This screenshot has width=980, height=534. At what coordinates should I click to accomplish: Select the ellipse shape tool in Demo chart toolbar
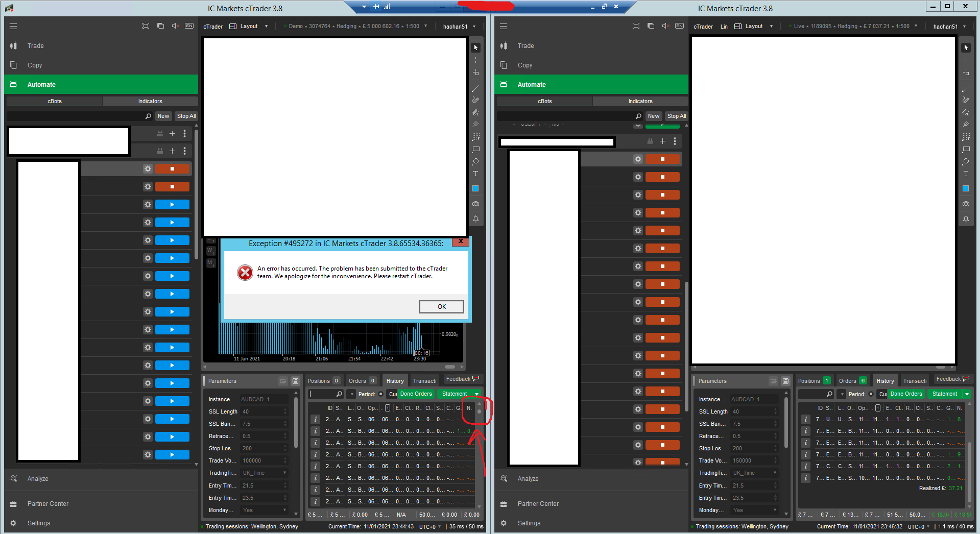pos(475,162)
